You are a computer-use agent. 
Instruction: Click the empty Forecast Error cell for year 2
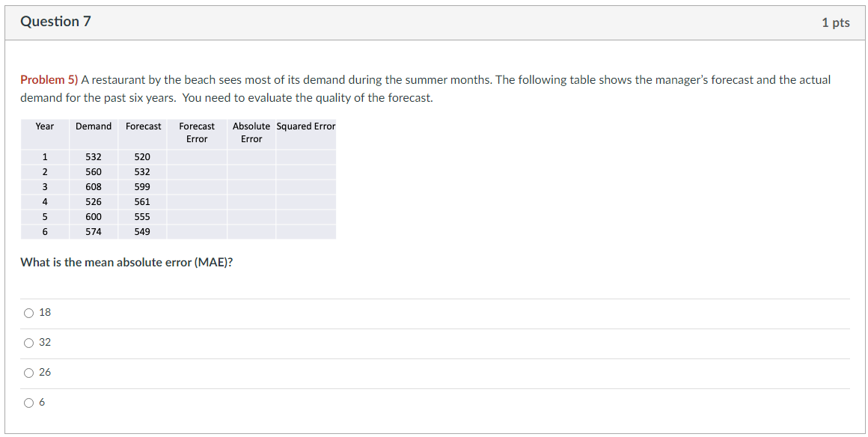coord(197,171)
